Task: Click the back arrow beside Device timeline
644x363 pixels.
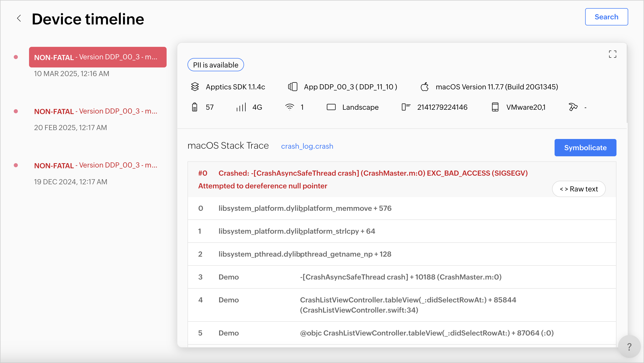Action: 19,18
